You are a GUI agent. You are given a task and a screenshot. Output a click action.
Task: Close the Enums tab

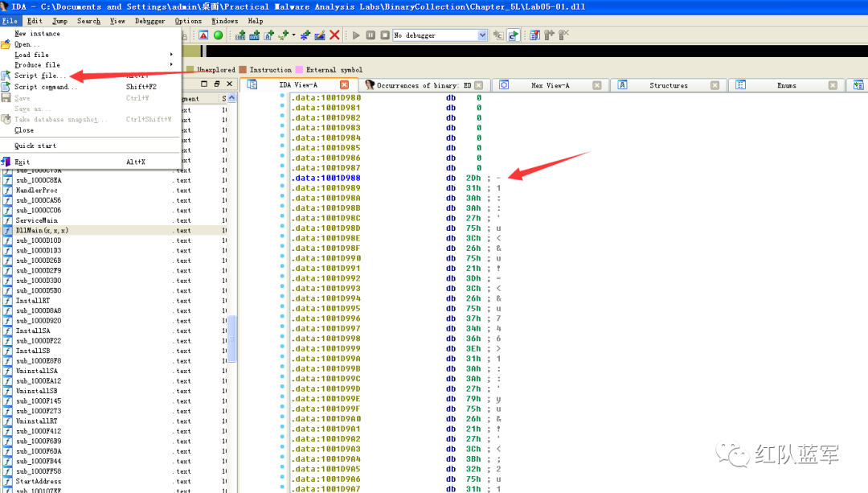coord(833,85)
